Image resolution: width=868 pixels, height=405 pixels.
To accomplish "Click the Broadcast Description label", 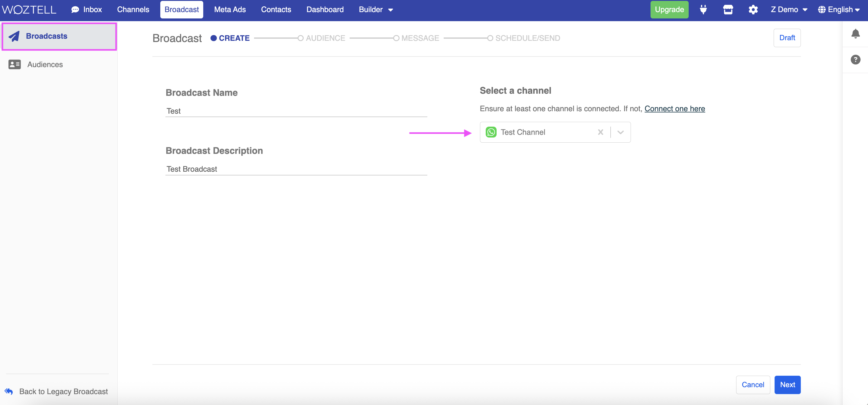I will (214, 151).
